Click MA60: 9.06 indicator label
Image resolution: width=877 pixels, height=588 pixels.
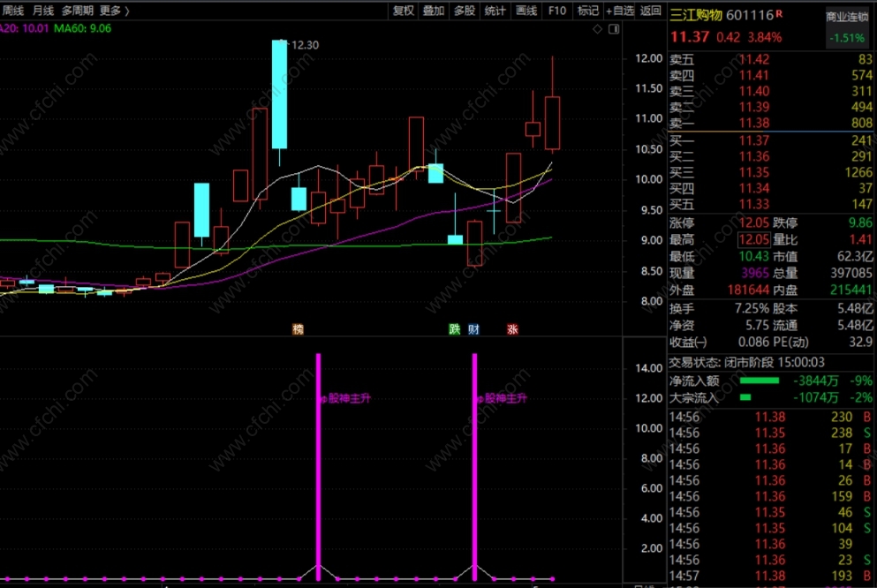[x=83, y=28]
